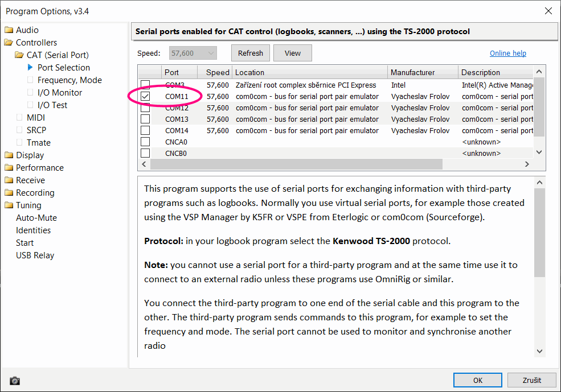
Task: Sort by the Description column header
Action: coord(496,72)
